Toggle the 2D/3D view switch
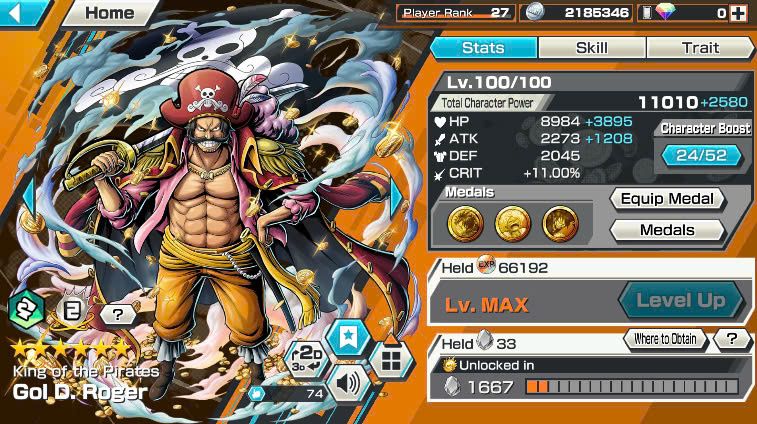This screenshot has height=424, width=757. click(307, 359)
